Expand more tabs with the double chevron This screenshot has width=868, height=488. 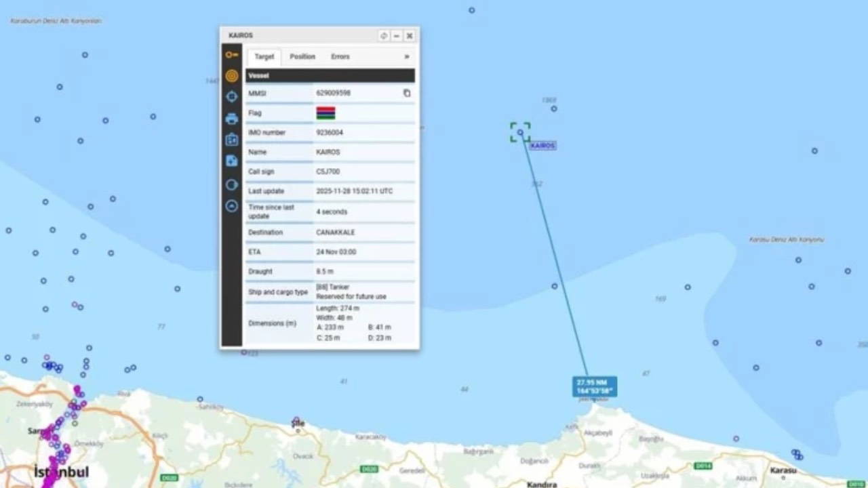coord(407,57)
